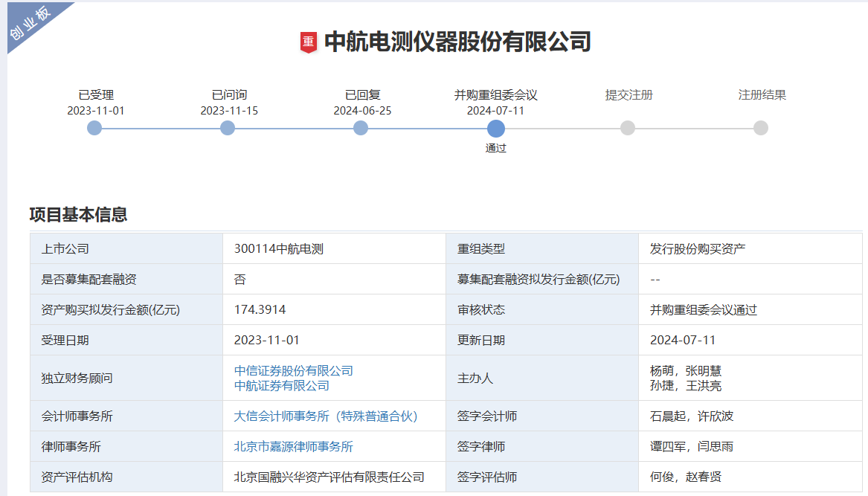
Task: Click the 并购重组委会议通过 review status value
Action: (704, 310)
